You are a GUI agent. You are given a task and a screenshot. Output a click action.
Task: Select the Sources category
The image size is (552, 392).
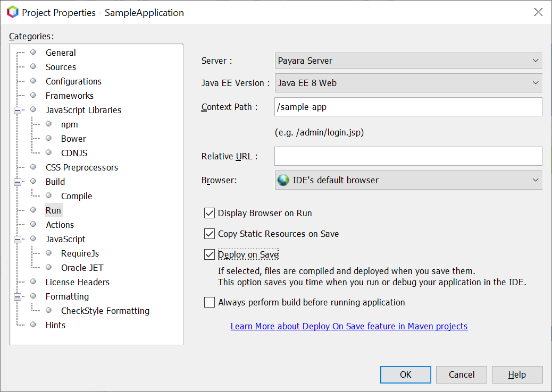[61, 67]
